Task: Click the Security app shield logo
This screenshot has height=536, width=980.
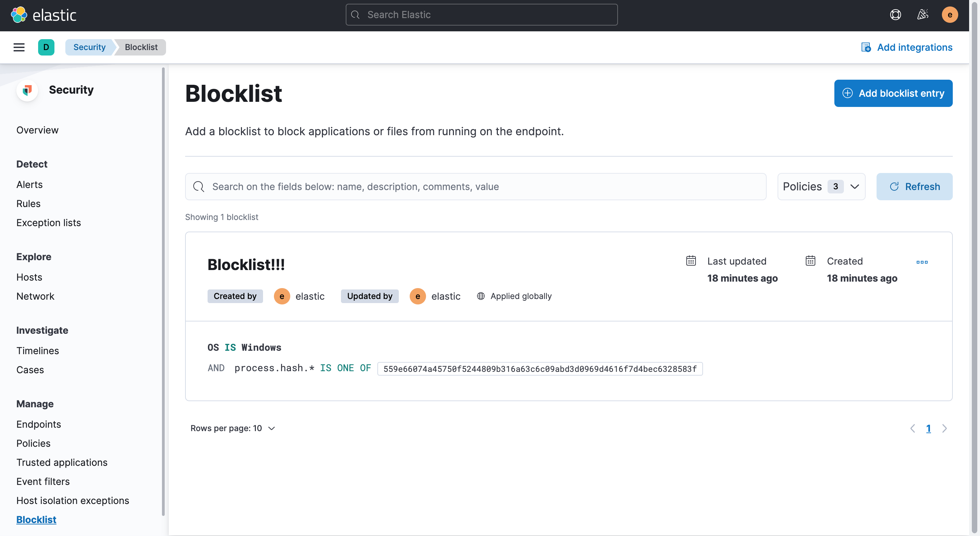Action: click(x=27, y=90)
